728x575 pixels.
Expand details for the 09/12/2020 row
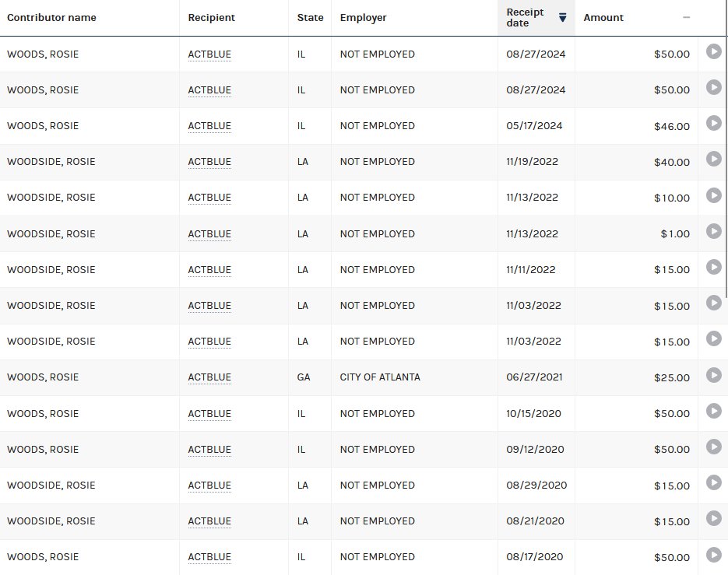714,447
